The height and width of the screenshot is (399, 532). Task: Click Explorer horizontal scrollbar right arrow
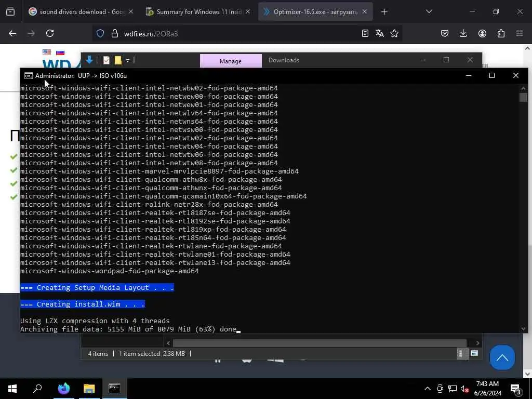click(477, 343)
